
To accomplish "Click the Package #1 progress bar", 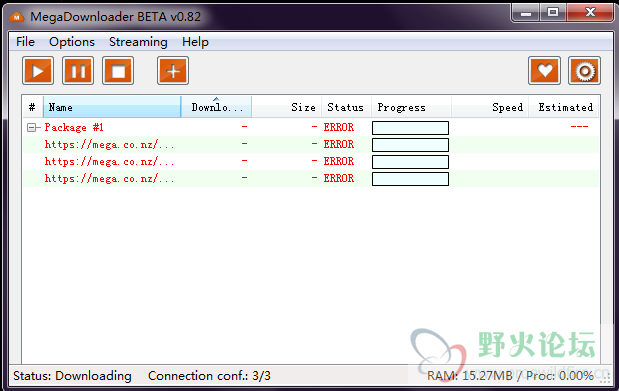I will point(410,128).
